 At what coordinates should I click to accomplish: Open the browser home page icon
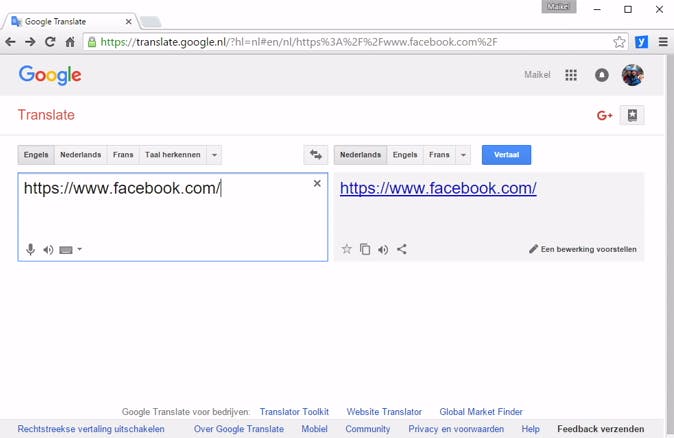[x=70, y=42]
